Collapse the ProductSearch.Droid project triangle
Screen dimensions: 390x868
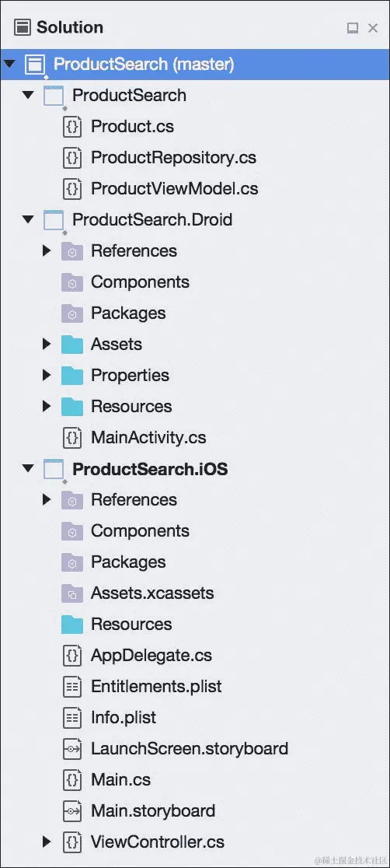point(28,220)
